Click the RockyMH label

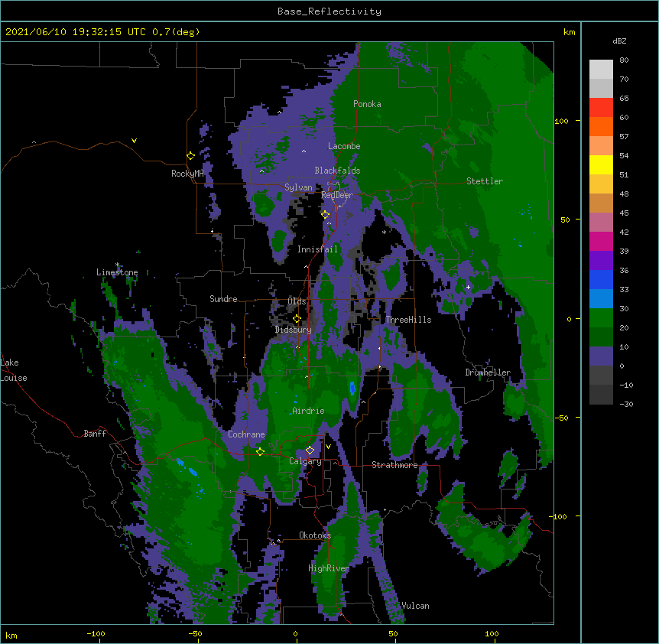click(x=187, y=174)
